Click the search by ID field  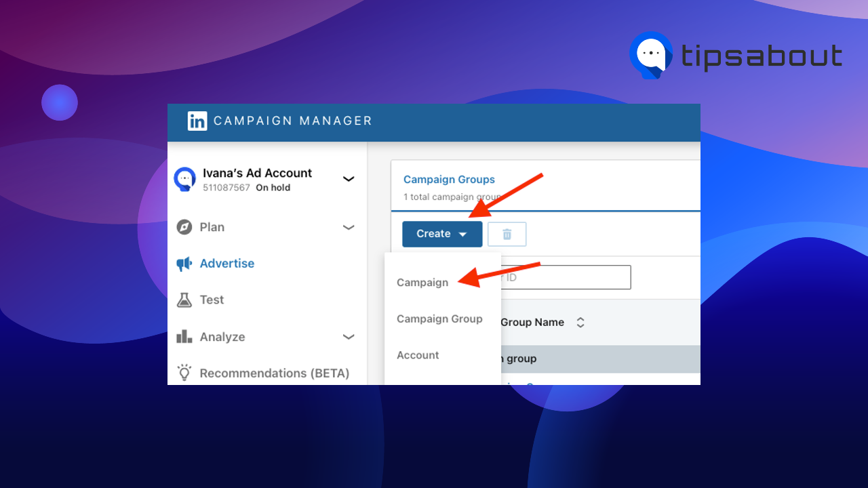[566, 277]
